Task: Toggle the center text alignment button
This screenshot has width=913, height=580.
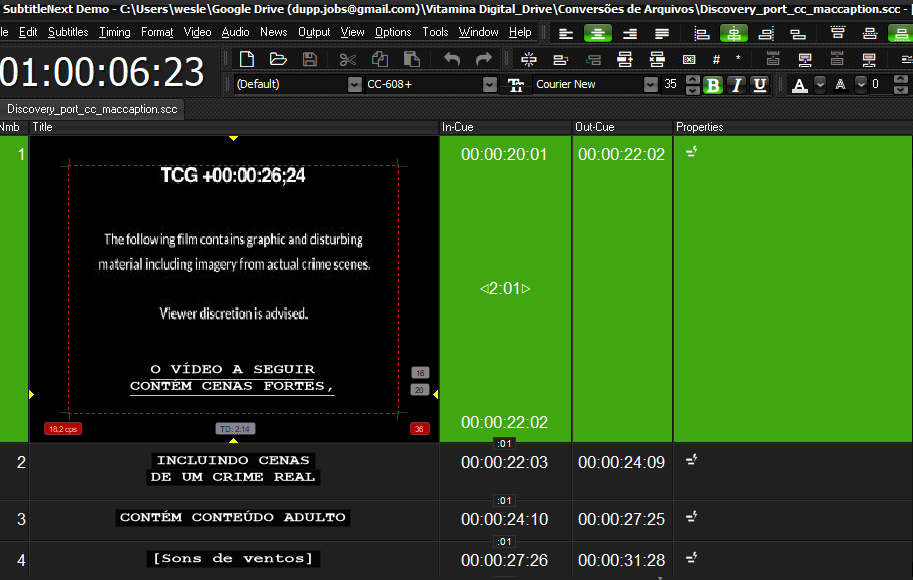Action: pos(597,34)
